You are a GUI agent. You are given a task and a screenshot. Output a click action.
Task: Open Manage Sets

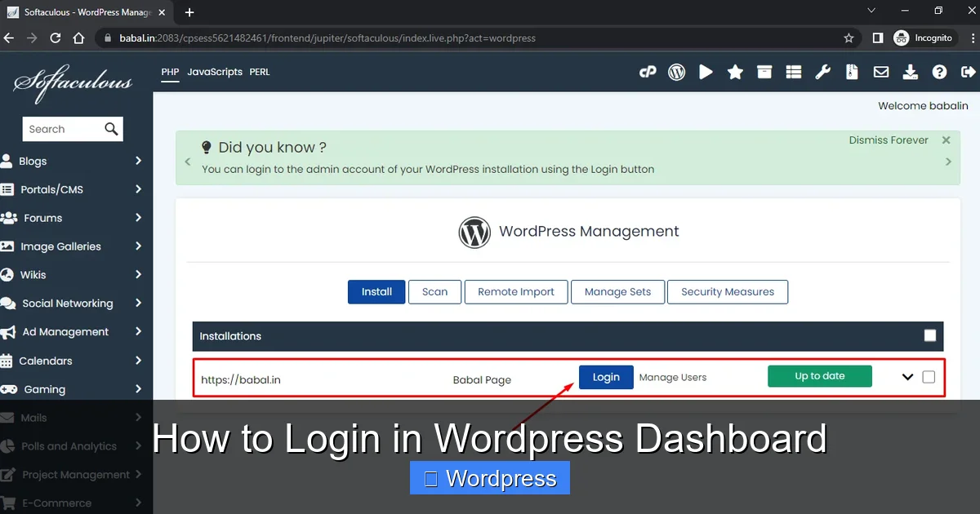pos(618,292)
